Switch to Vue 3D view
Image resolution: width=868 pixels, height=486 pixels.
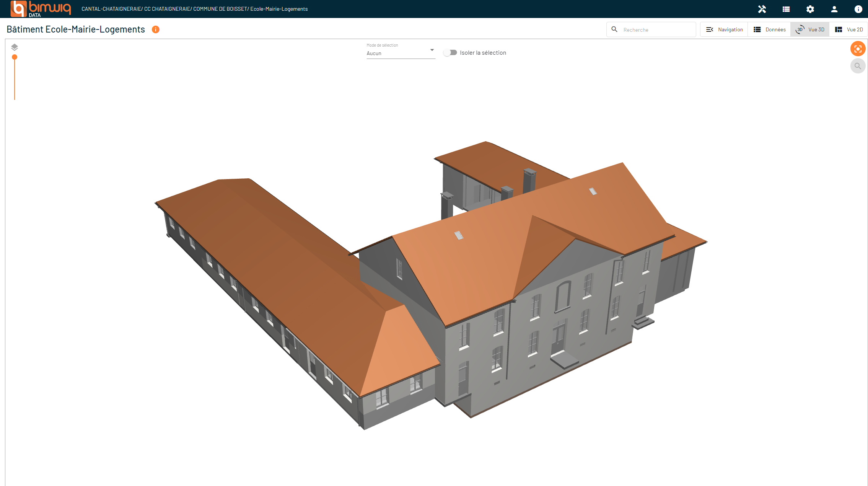coord(811,29)
